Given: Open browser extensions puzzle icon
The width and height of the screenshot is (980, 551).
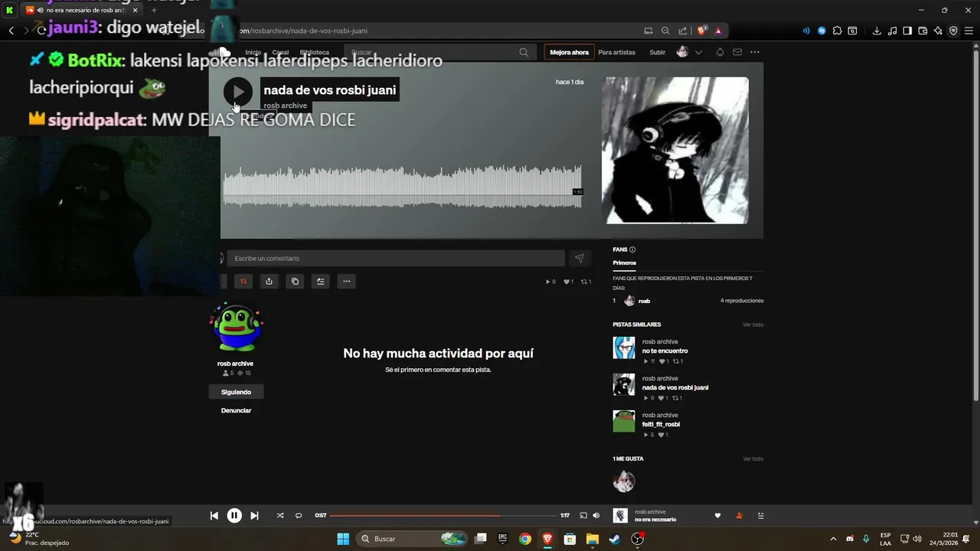Looking at the screenshot, I should coord(837,31).
